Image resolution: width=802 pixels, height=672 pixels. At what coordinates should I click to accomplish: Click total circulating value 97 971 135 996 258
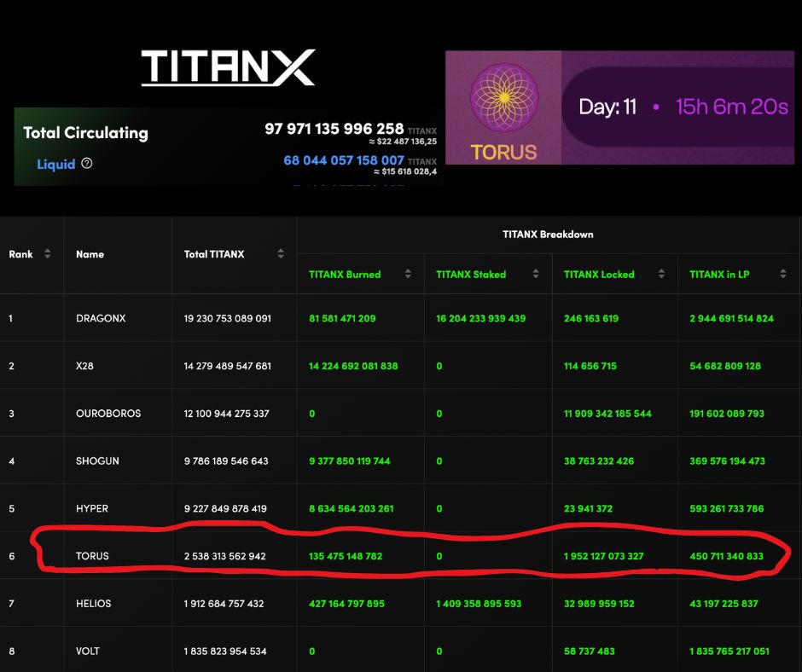click(334, 129)
